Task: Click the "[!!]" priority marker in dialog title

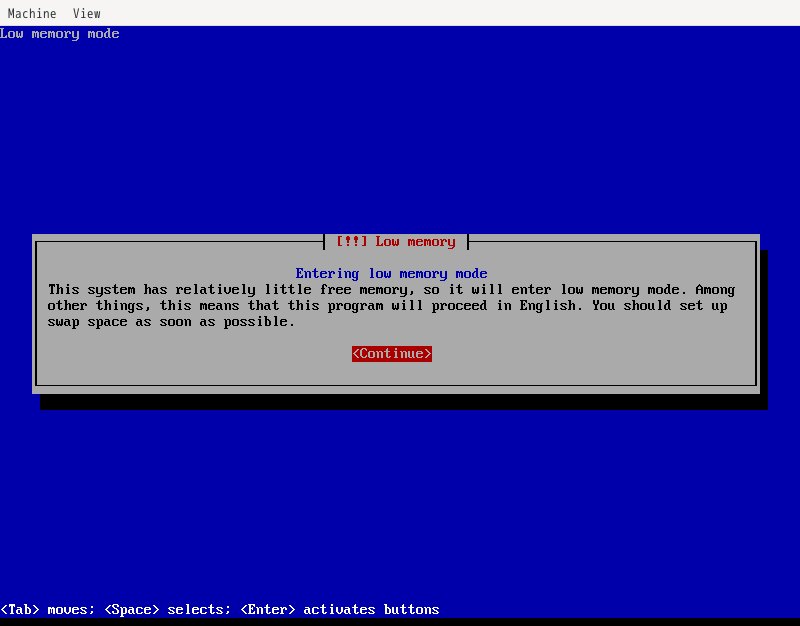Action: pyautogui.click(x=352, y=242)
